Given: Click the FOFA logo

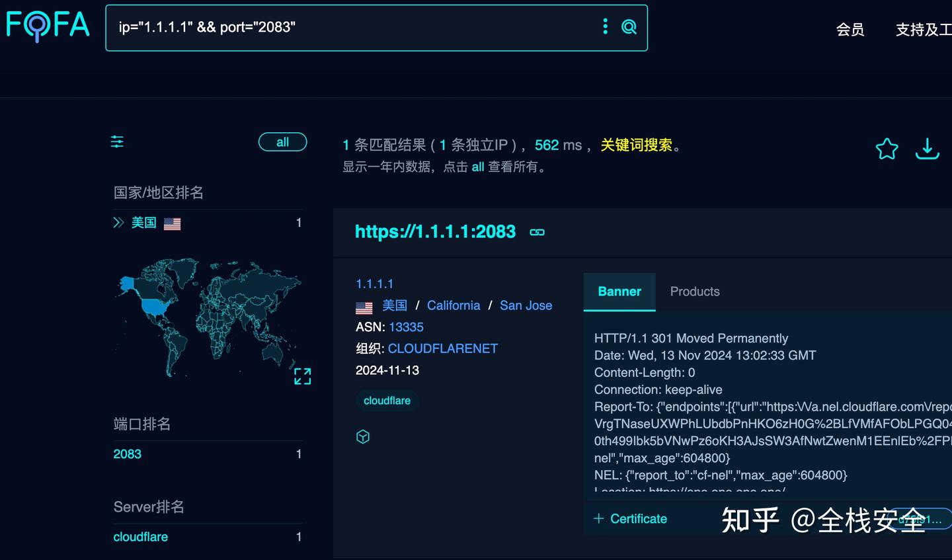Looking at the screenshot, I should (47, 26).
